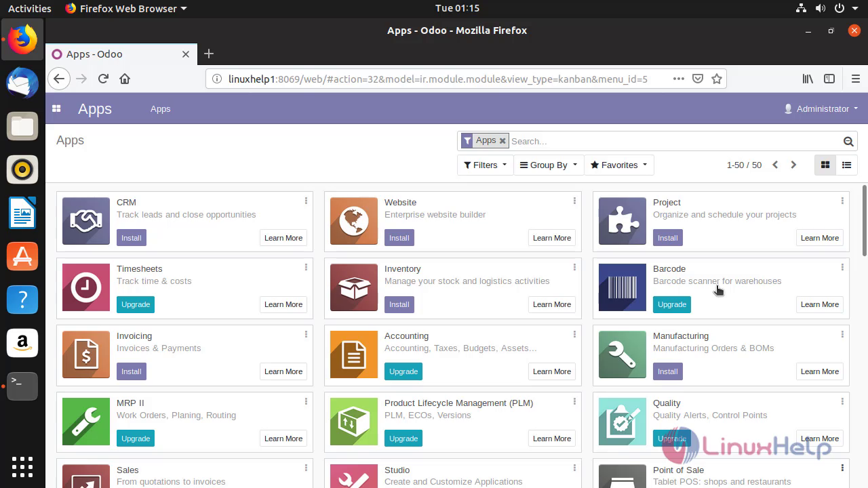Reload the page in Firefox

[x=103, y=79]
